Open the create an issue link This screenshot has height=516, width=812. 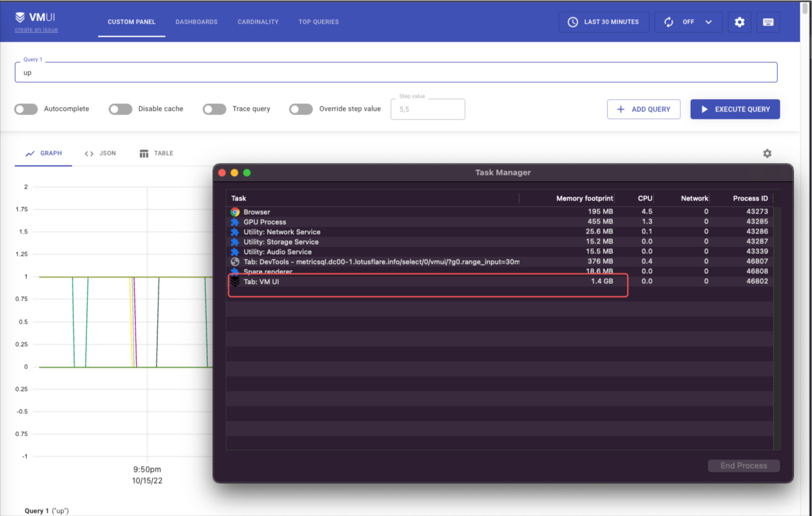point(36,29)
